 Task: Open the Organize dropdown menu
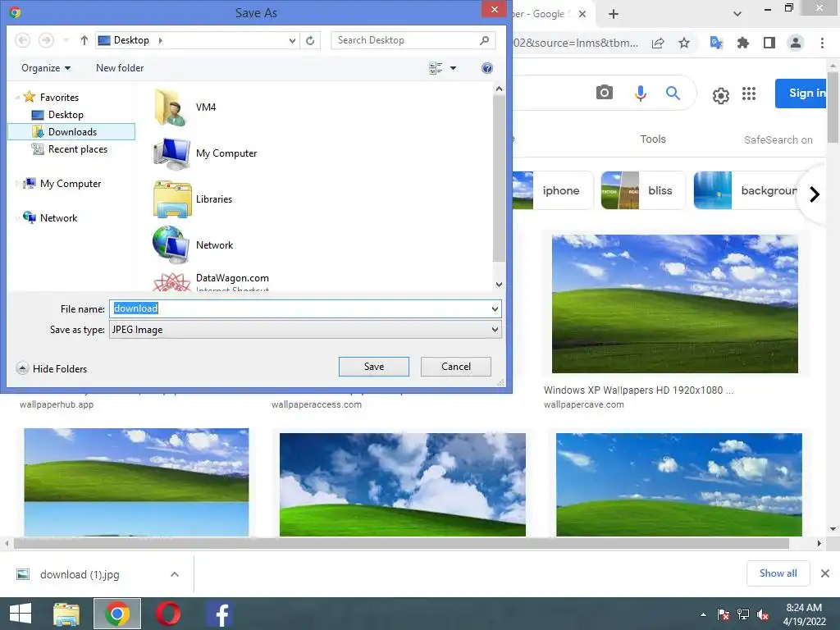coord(46,68)
